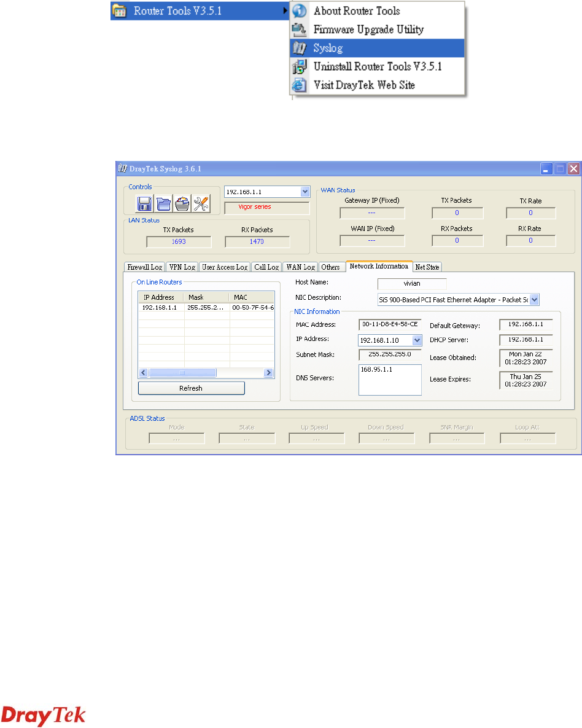Click the Lease Obtained value Mon Jan 22

[x=526, y=358]
